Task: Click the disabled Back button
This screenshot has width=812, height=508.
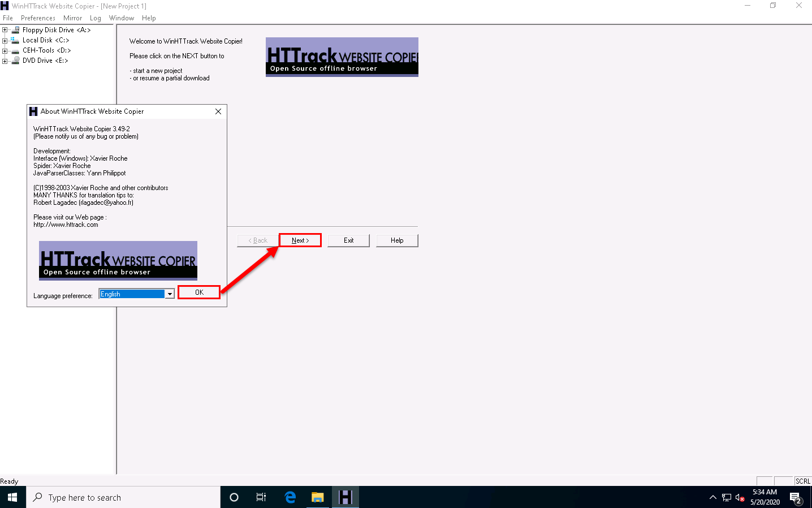Action: coord(258,240)
